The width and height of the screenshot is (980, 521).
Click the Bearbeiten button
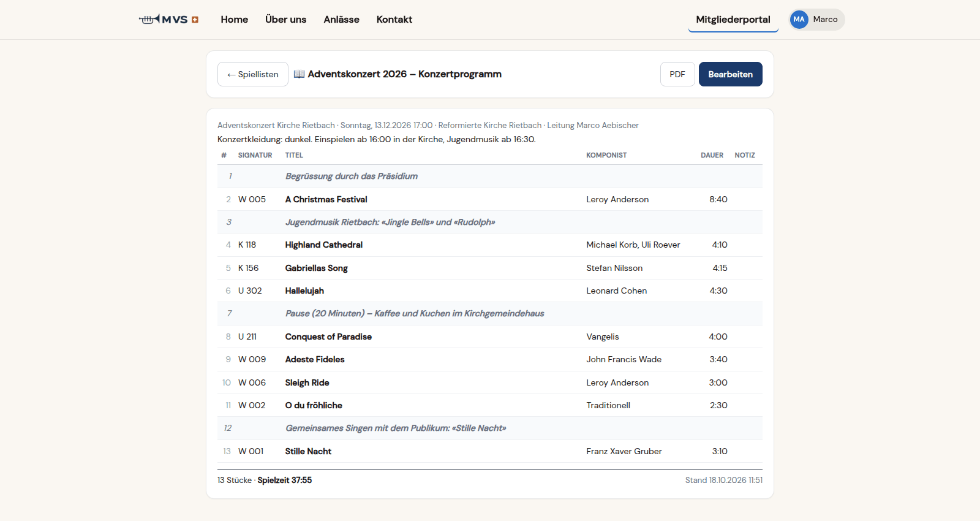tap(730, 74)
